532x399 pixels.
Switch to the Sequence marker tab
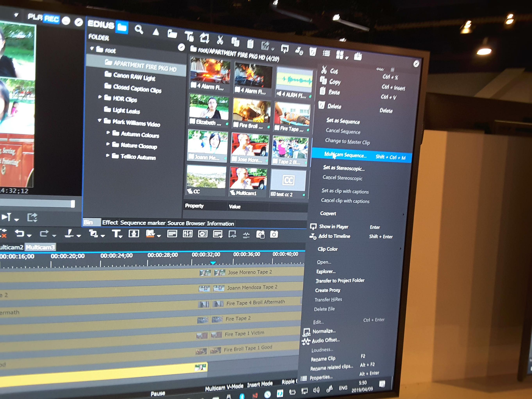143,223
